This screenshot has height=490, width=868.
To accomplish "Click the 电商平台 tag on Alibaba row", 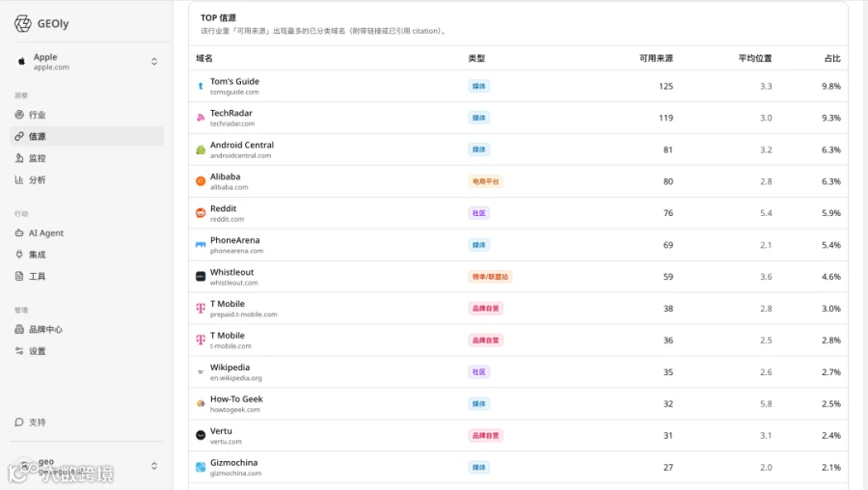I will tap(485, 181).
